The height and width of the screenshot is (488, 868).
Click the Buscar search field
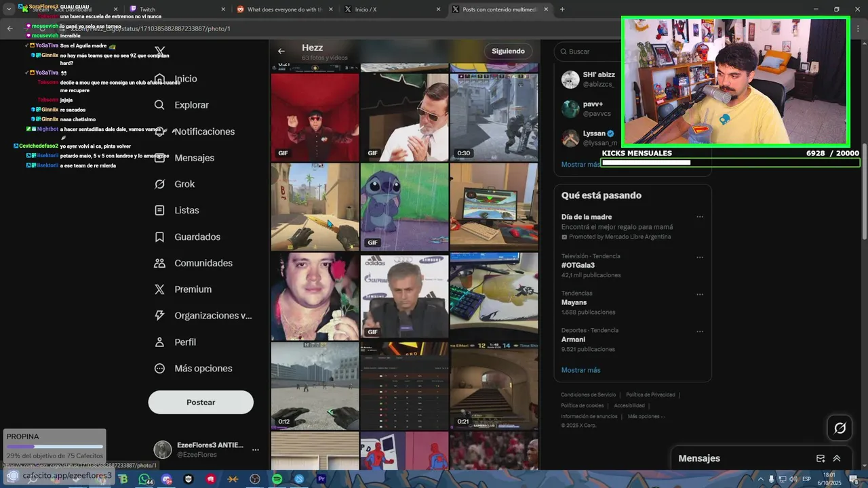point(633,52)
